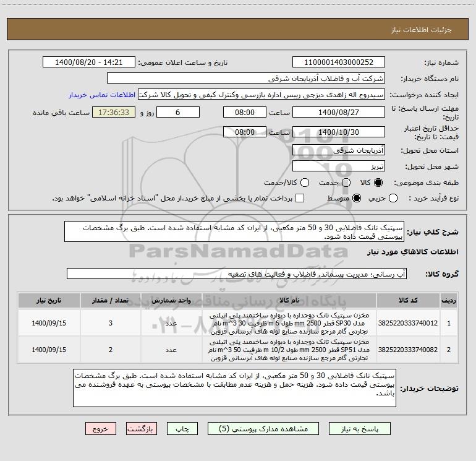476x461 pixels.
Task: Click the نام کالا column header
Action: click(289, 300)
